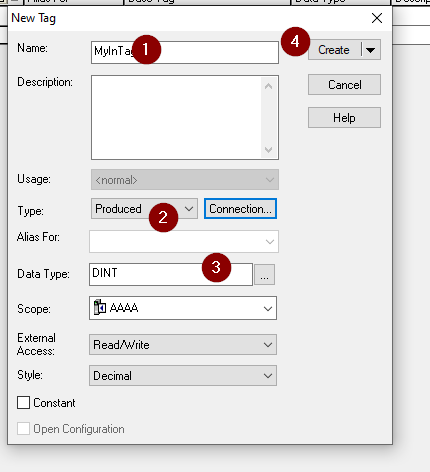The height and width of the screenshot is (472, 430).
Task: Click the Description scrollbar down arrow
Action: coord(268,149)
